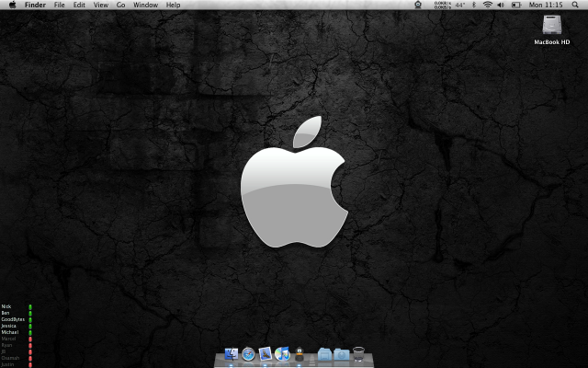Open the Apple menu

tap(12, 5)
